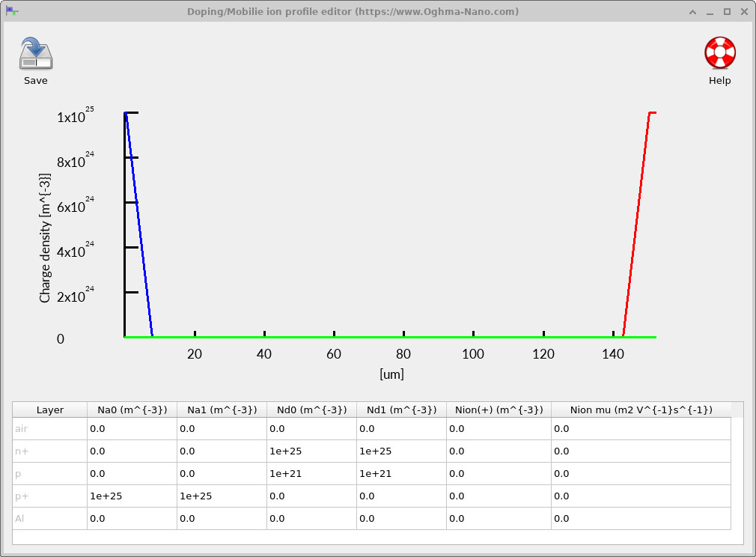Image resolution: width=756 pixels, height=557 pixels.
Task: Click the Nd0 column header
Action: [x=311, y=410]
